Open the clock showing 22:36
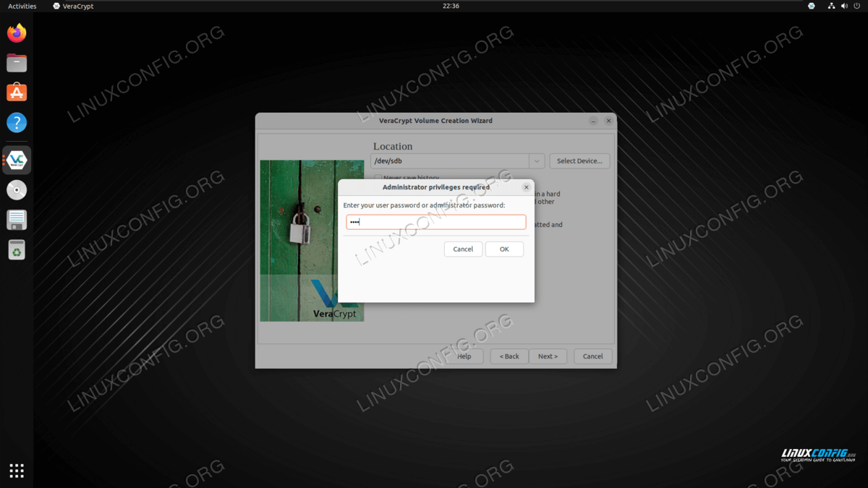 pos(451,6)
